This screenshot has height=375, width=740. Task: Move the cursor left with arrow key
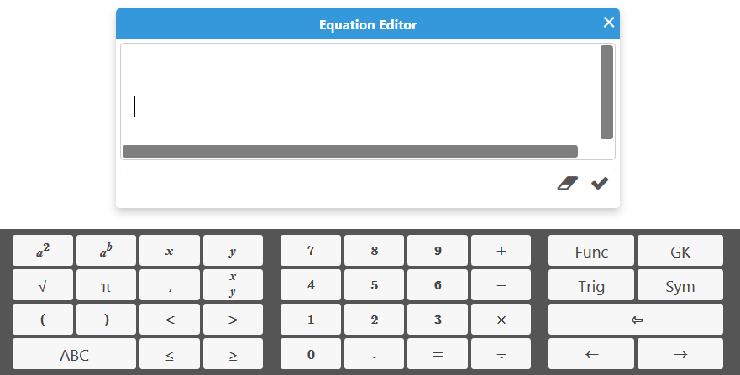(591, 354)
